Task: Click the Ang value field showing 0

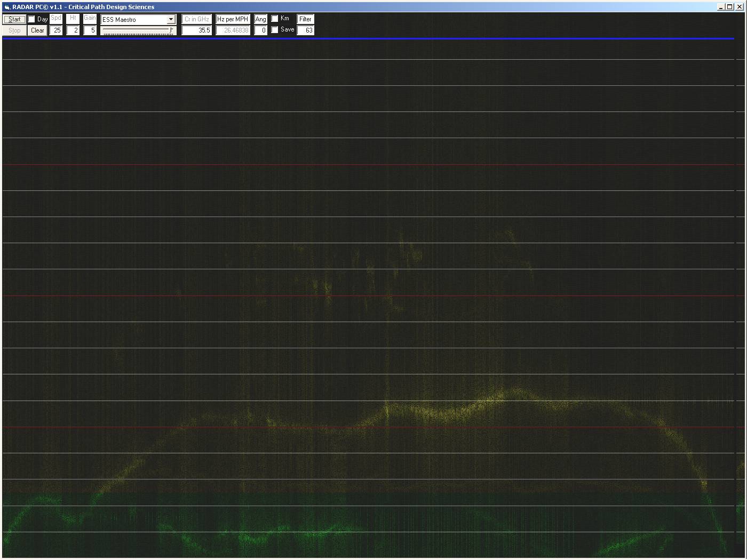Action: point(261,30)
